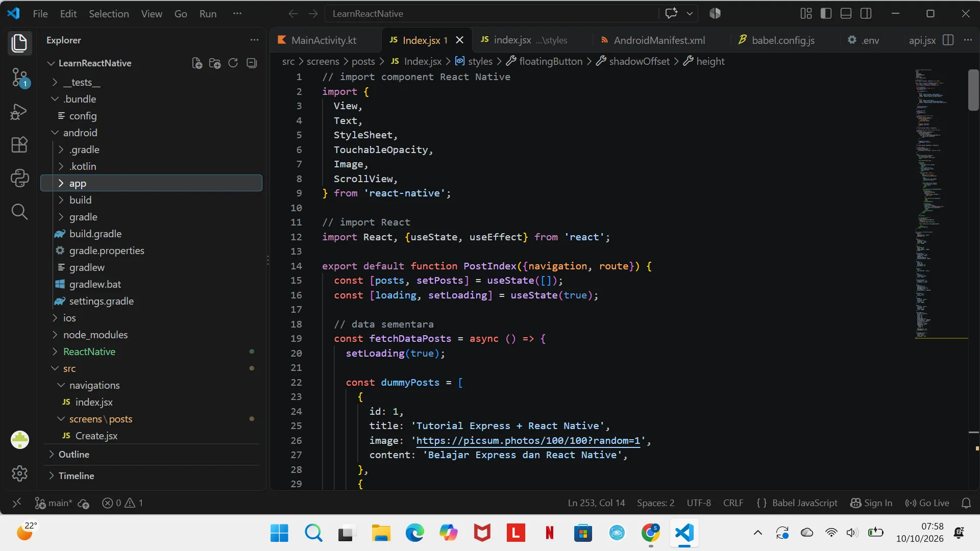The image size is (980, 551).
Task: Open the Source Control view
Action: click(x=20, y=78)
